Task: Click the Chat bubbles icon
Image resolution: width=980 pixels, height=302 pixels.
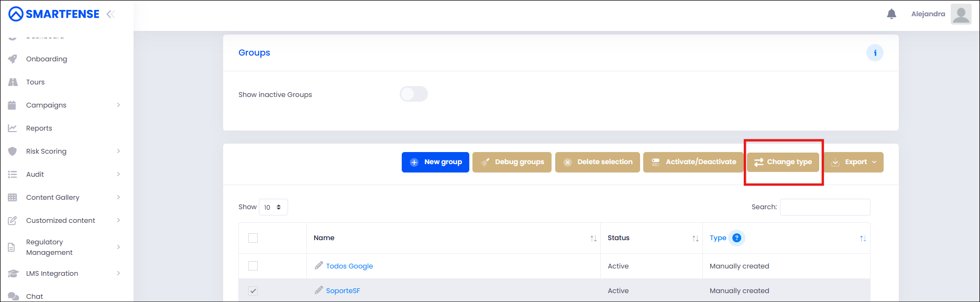Action: click(13, 296)
